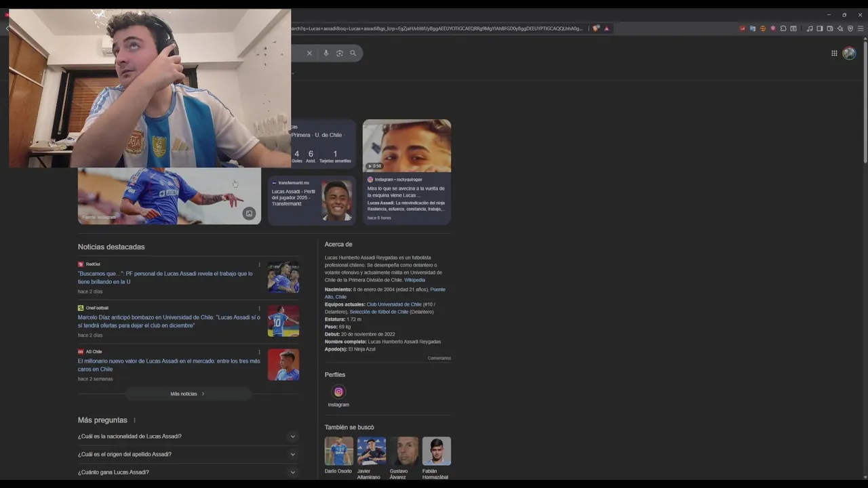Open RedGol news thumbnail image
The image size is (868, 488).
pyautogui.click(x=283, y=277)
